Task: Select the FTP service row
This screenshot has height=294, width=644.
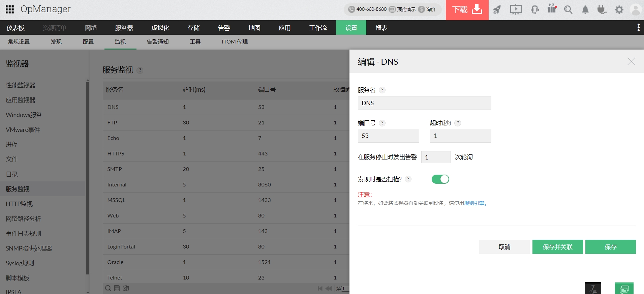Action: coord(226,123)
